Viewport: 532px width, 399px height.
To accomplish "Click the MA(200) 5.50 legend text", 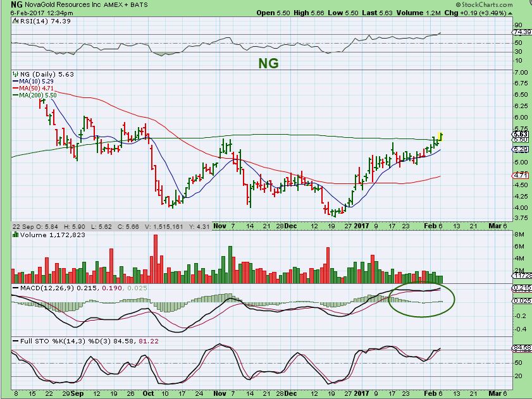I will [38, 95].
